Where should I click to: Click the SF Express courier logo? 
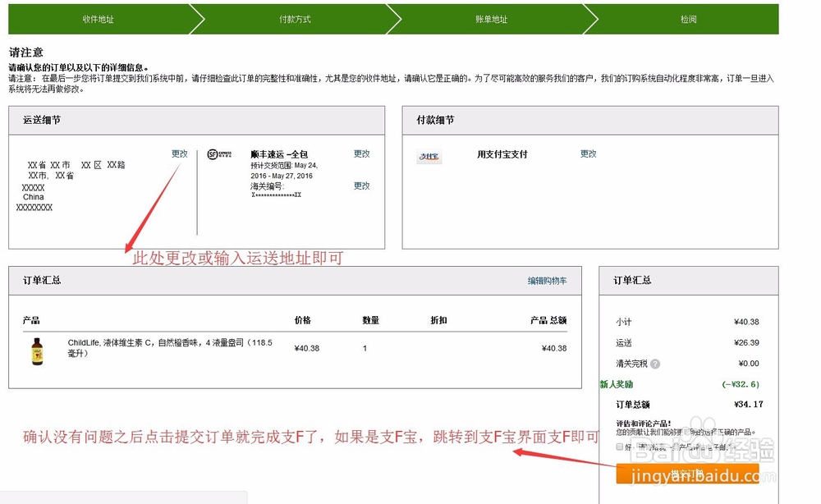215,154
